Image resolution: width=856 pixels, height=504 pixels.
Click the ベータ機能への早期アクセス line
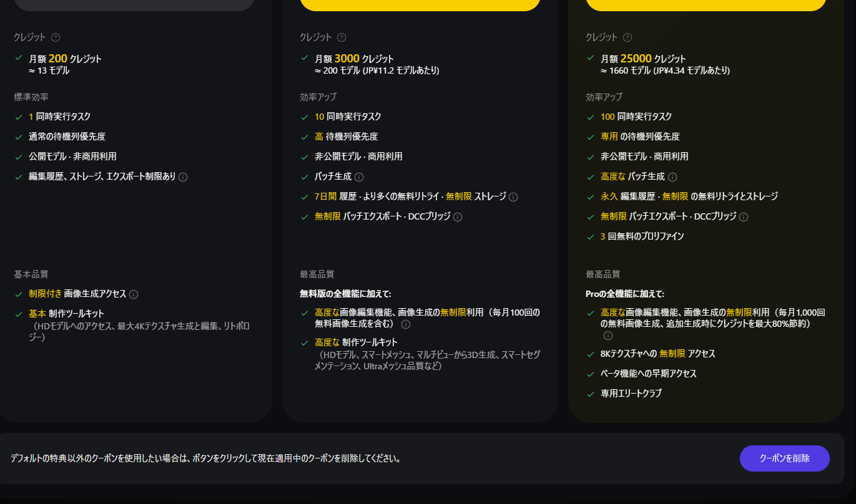point(648,374)
